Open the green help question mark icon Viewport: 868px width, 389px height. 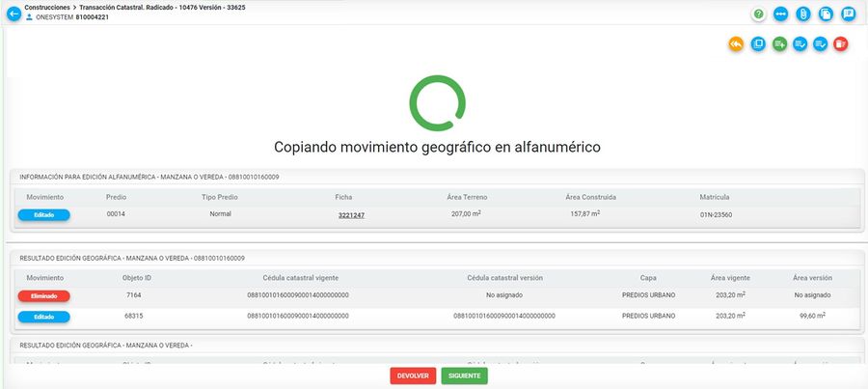(x=759, y=14)
